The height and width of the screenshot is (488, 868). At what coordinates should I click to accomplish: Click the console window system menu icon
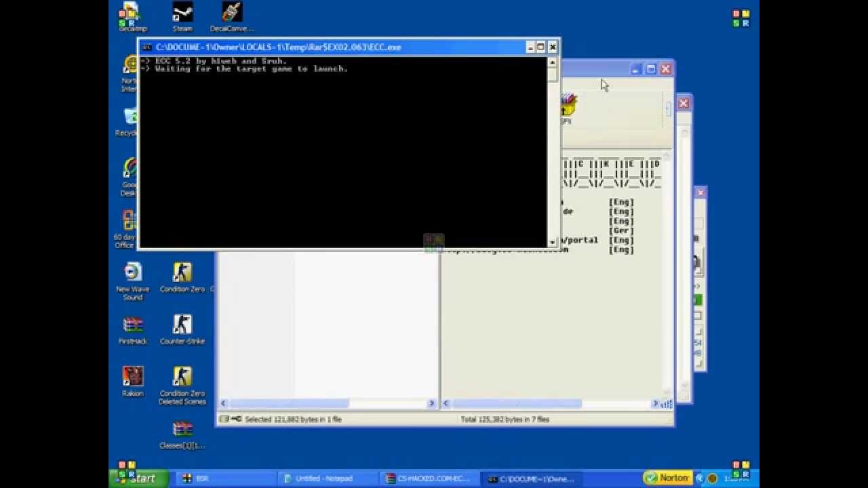(x=146, y=47)
